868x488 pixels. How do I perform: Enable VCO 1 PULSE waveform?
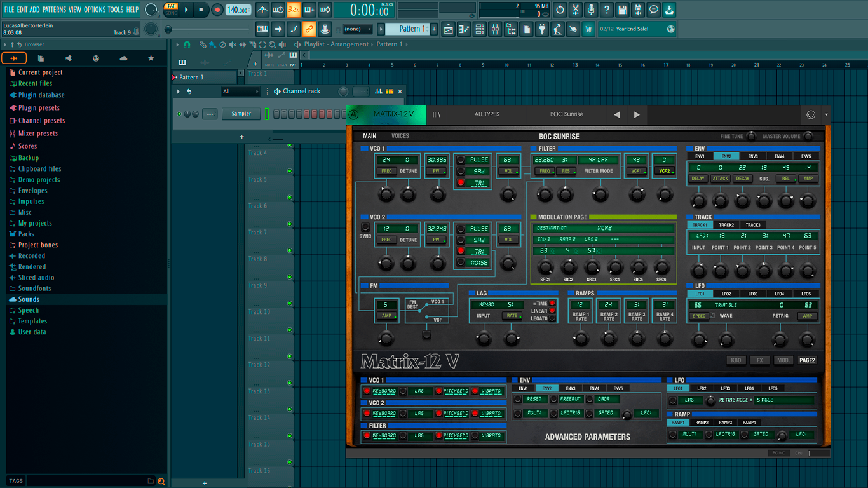click(461, 159)
